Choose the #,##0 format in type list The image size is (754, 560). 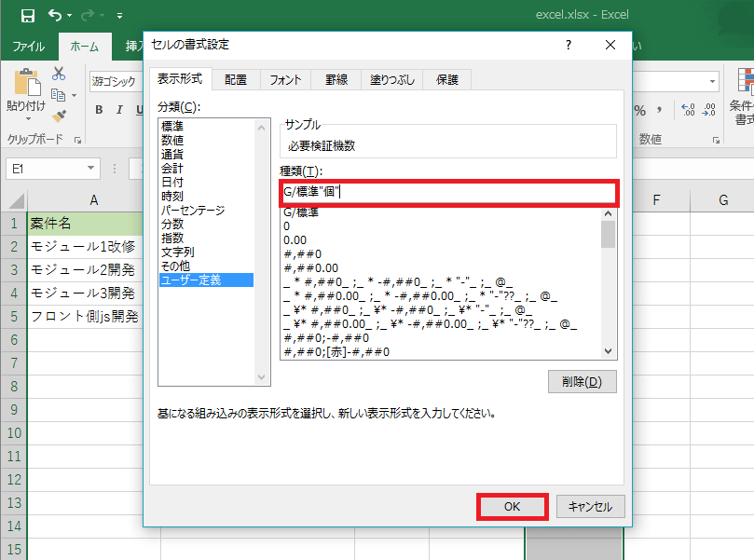click(442, 253)
